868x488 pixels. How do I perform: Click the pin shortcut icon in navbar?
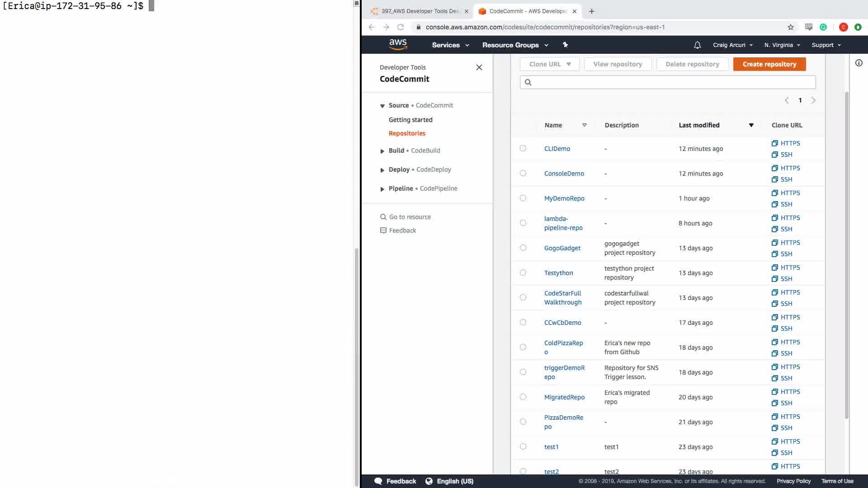point(565,45)
